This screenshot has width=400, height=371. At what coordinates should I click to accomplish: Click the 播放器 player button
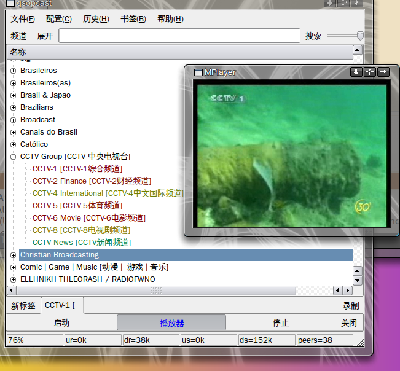point(171,323)
